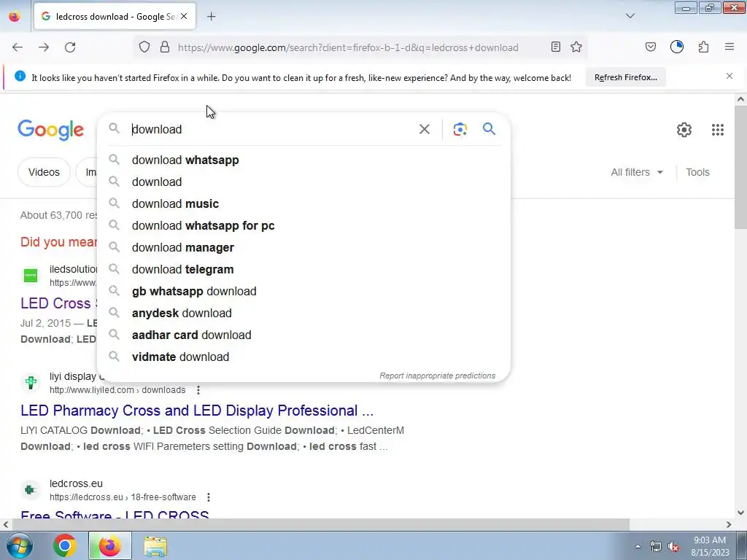The width and height of the screenshot is (747, 560).
Task: Choose suggestion download telegram
Action: pos(303,270)
